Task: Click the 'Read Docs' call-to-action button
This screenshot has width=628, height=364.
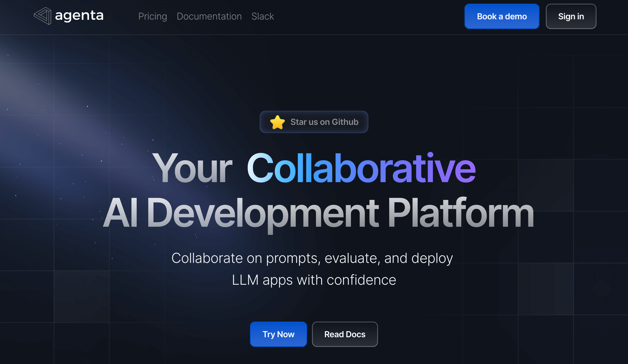Action: [x=345, y=334]
